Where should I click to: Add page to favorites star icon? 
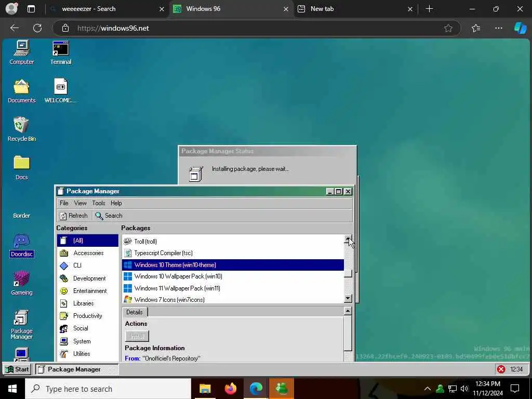coord(448,28)
